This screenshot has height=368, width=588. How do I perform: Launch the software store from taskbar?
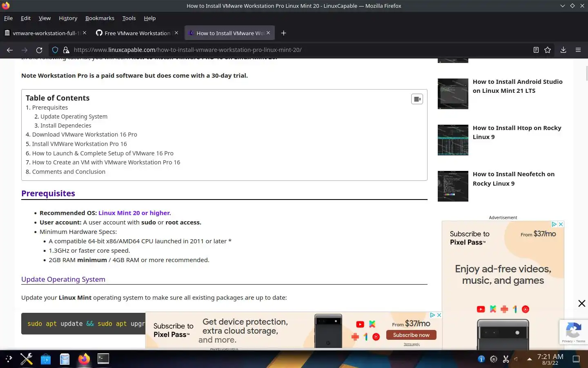pyautogui.click(x=46, y=359)
